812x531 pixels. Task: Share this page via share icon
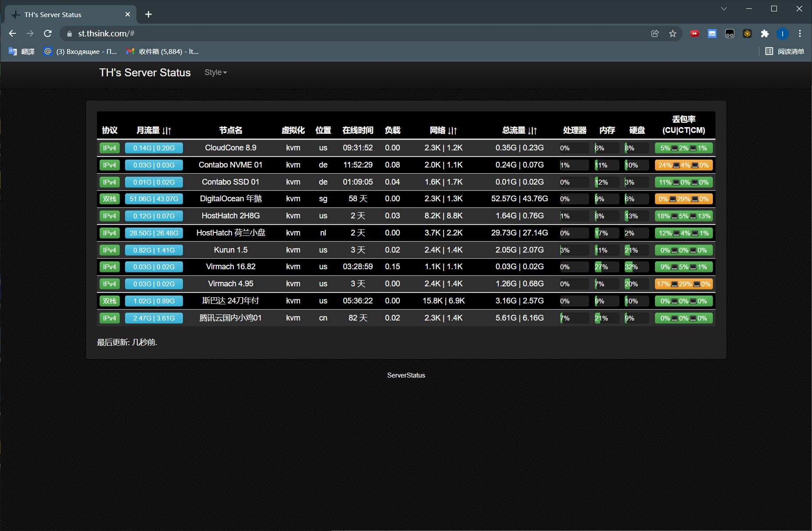point(655,33)
